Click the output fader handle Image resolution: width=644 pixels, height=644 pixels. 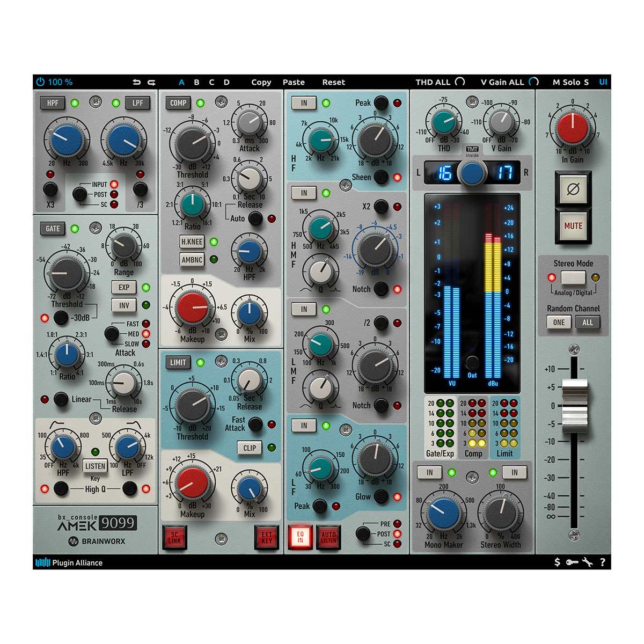click(574, 405)
